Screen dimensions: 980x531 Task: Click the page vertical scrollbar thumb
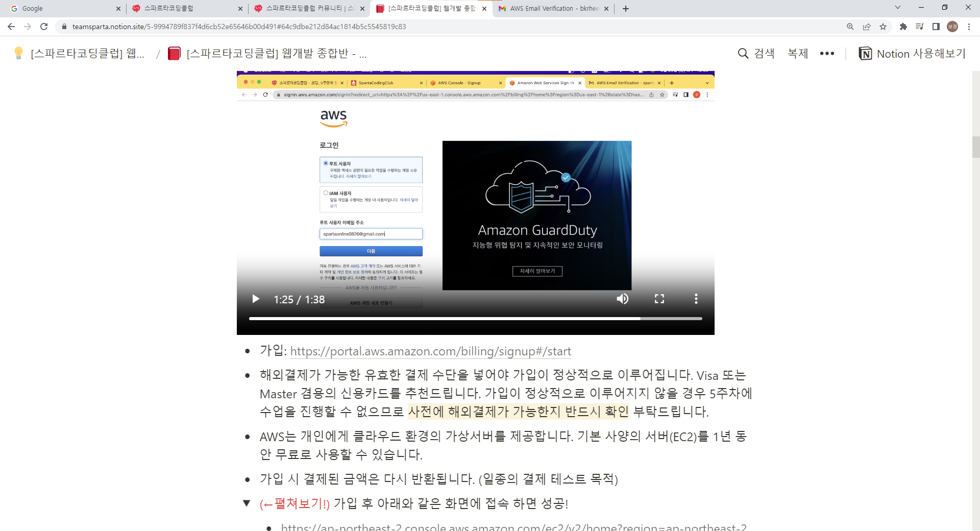(976, 147)
